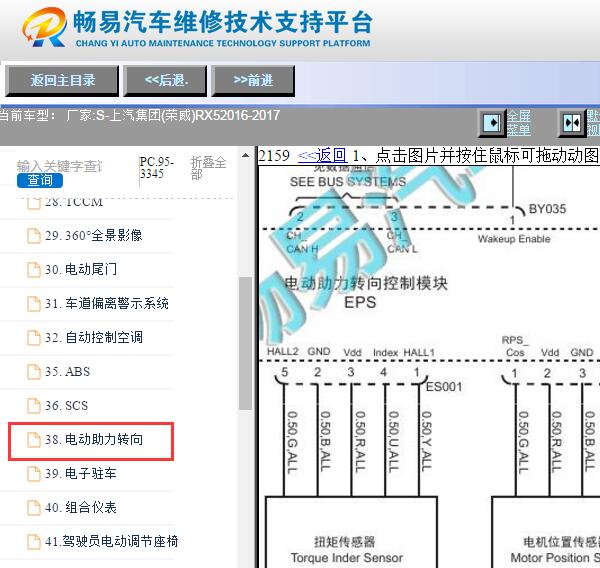Click the Motor Position Sensor box
This screenshot has width=600, height=568.
point(546,532)
